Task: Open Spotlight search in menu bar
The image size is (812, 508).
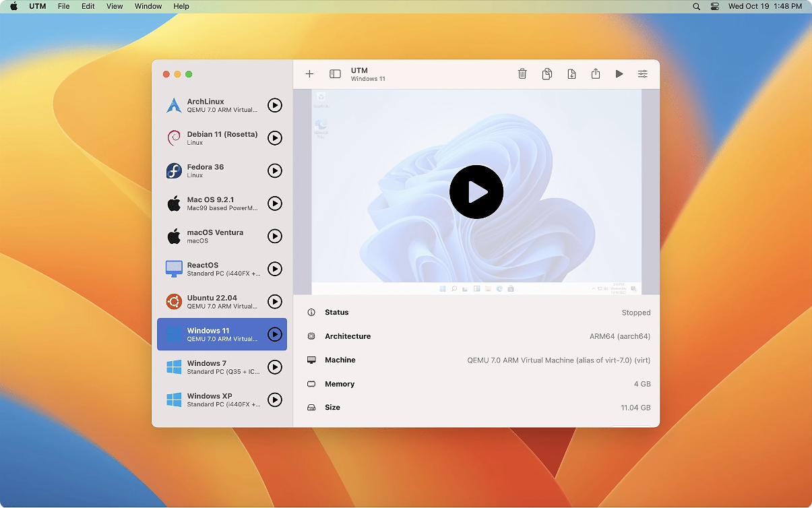Action: pos(696,6)
